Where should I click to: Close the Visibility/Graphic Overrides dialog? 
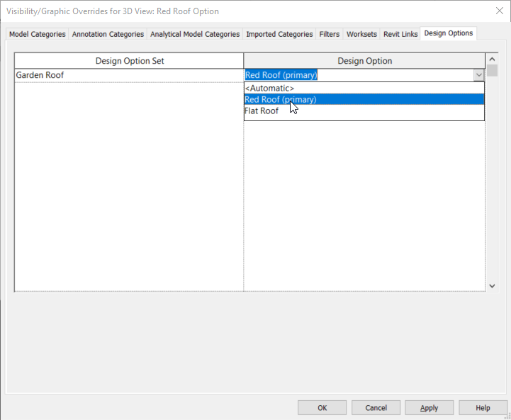pos(499,11)
